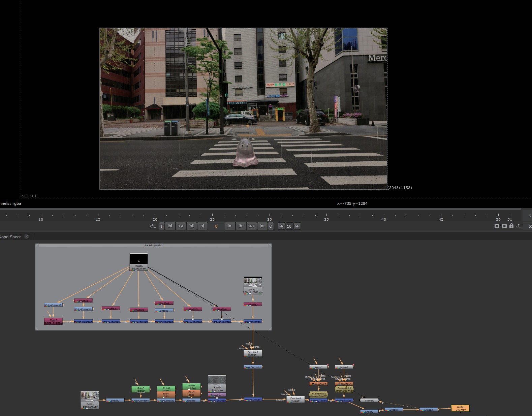Set the in point with the I button
Image resolution: width=532 pixels, height=416 pixels.
click(x=161, y=226)
